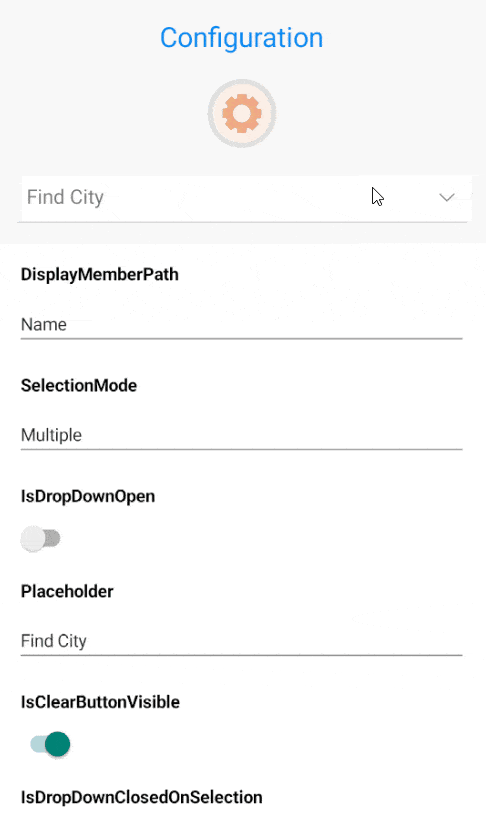The height and width of the screenshot is (815, 486).
Task: Click the IsClearButtonVisible label
Action: click(100, 702)
